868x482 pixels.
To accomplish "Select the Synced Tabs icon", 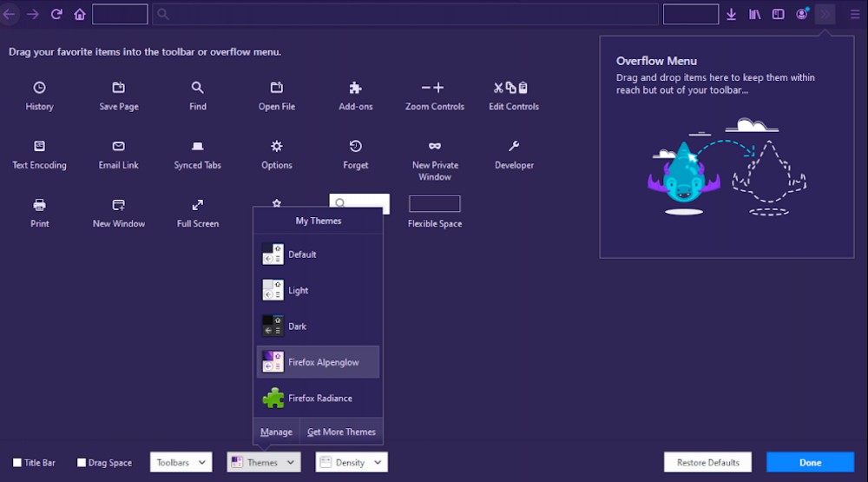I will [x=198, y=146].
